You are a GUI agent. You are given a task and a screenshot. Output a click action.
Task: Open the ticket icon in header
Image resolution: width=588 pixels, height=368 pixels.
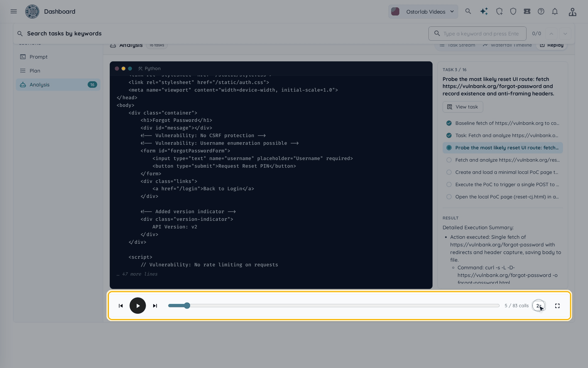[x=527, y=11]
